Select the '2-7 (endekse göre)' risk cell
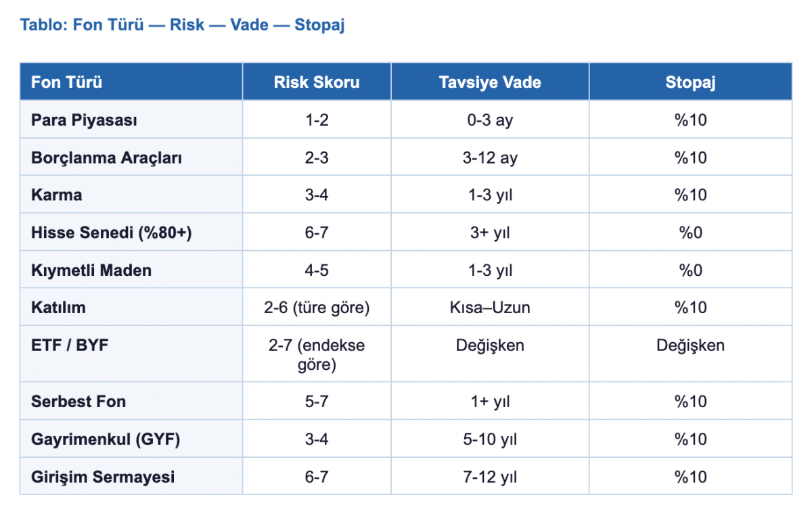This screenshot has height=516, width=812. [316, 355]
